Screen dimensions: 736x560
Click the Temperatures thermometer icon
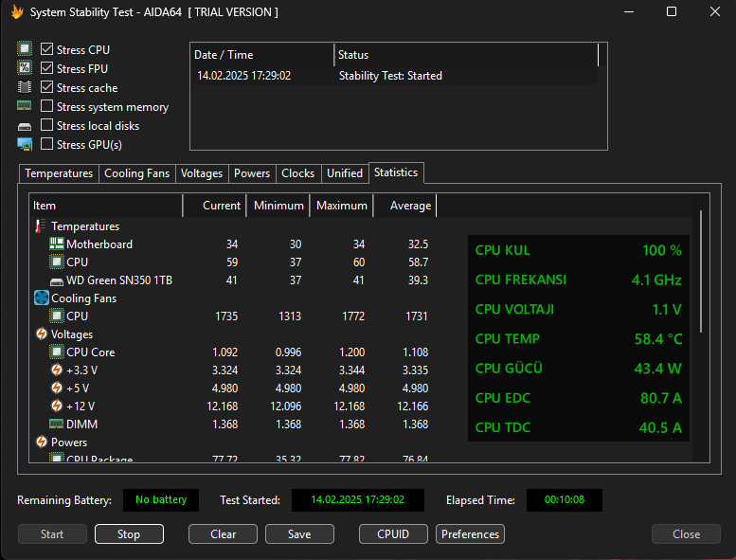point(41,226)
